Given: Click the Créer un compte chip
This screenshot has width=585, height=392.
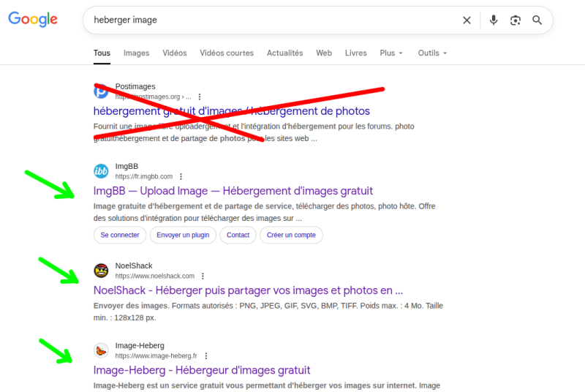Looking at the screenshot, I should click(291, 235).
